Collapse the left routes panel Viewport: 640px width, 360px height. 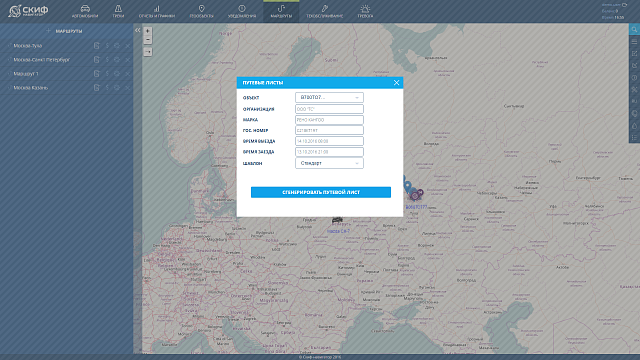pos(138,30)
